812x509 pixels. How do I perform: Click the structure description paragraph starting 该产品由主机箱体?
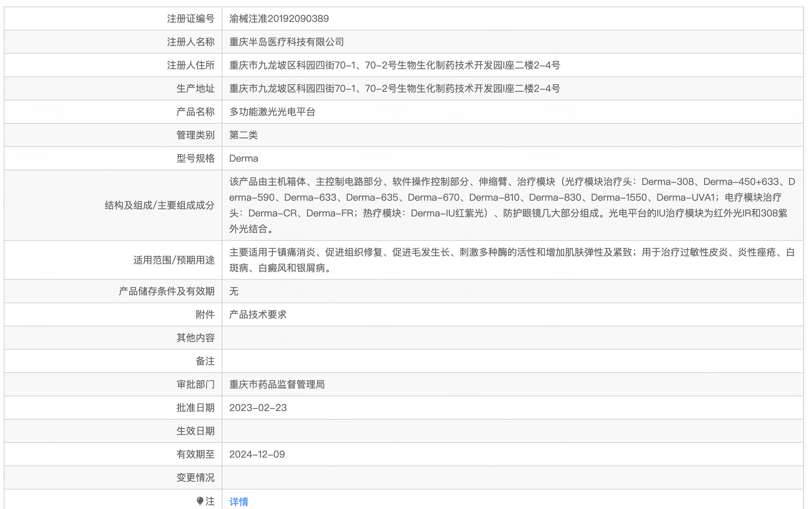[512, 205]
